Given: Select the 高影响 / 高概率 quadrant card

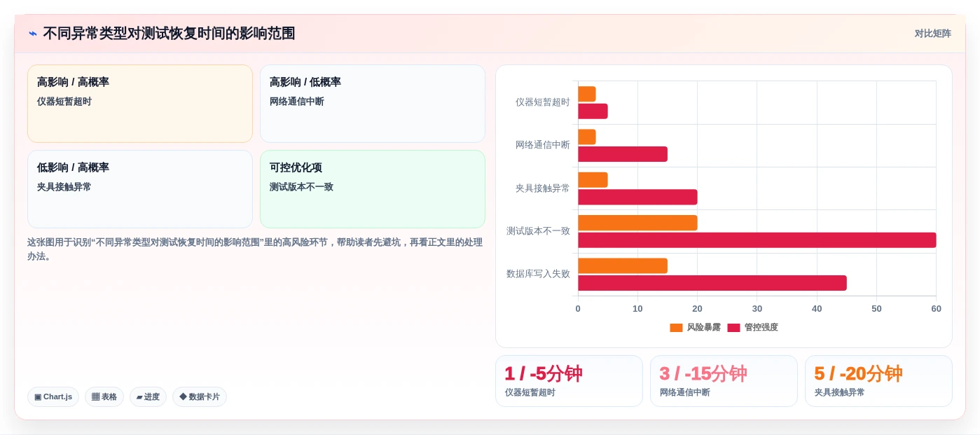Looking at the screenshot, I should (140, 104).
